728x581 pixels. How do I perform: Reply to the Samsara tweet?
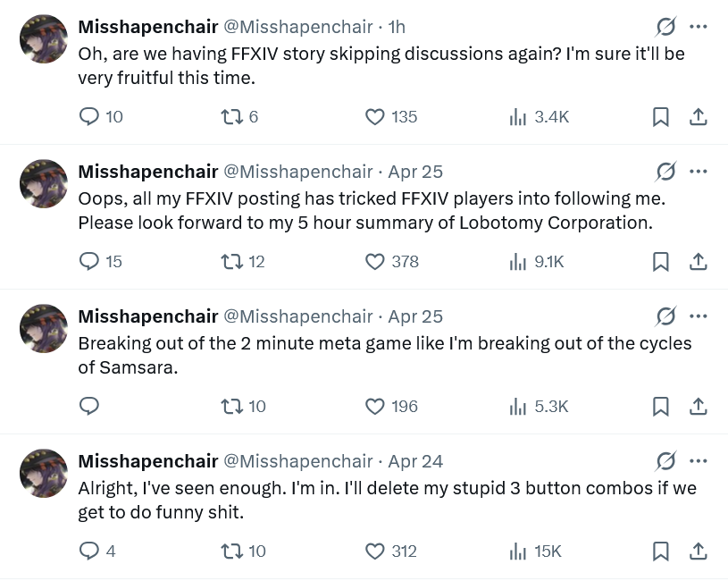pos(89,407)
